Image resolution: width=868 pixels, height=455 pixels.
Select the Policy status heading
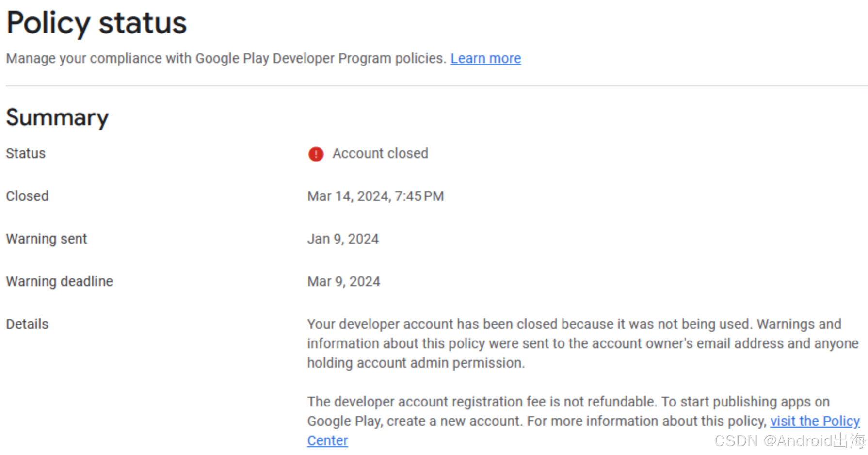[x=96, y=23]
